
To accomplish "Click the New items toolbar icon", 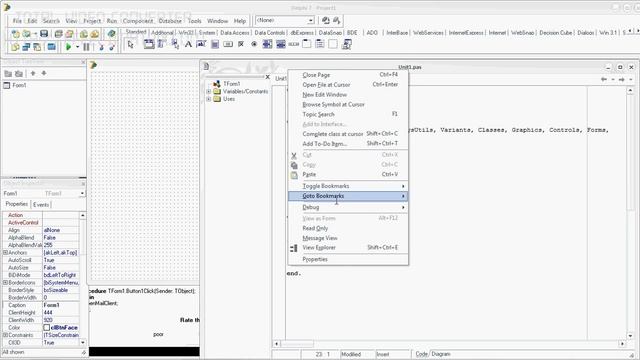I will 16,34.
